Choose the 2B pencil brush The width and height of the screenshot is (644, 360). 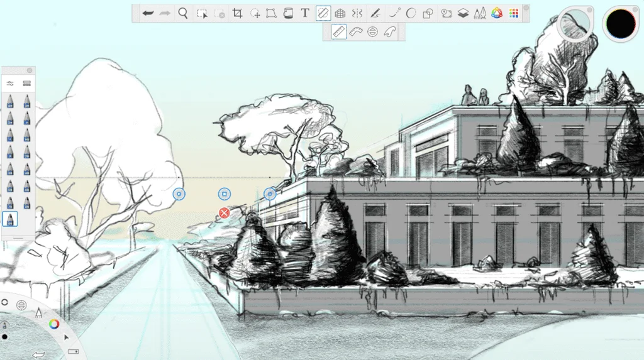pyautogui.click(x=26, y=152)
